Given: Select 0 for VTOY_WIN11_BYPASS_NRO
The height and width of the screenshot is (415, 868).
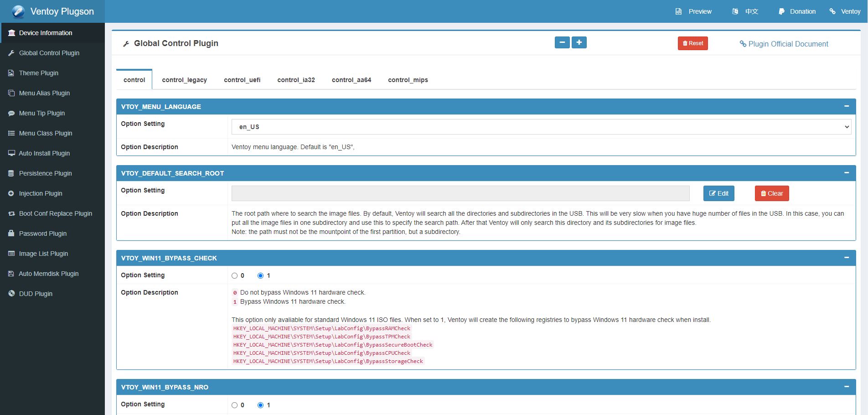Looking at the screenshot, I should click(234, 405).
